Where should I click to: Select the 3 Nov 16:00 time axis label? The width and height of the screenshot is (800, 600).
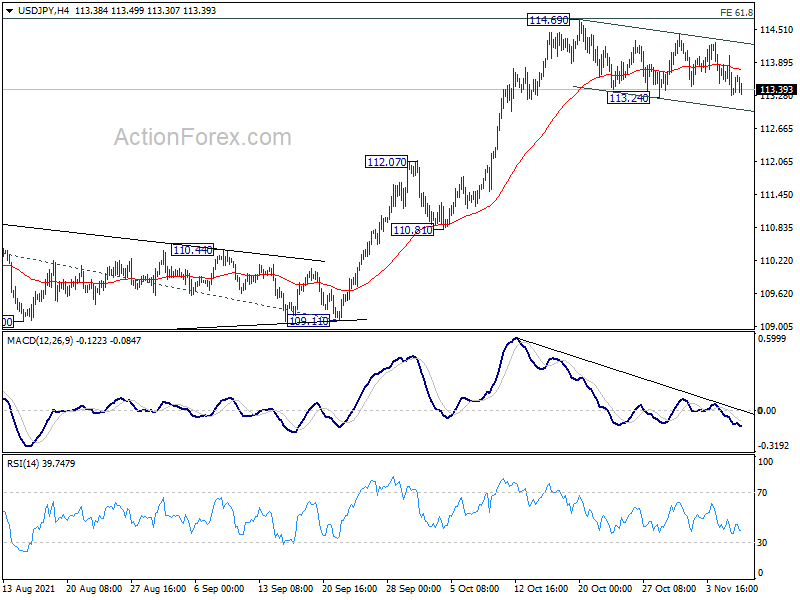pos(732,588)
